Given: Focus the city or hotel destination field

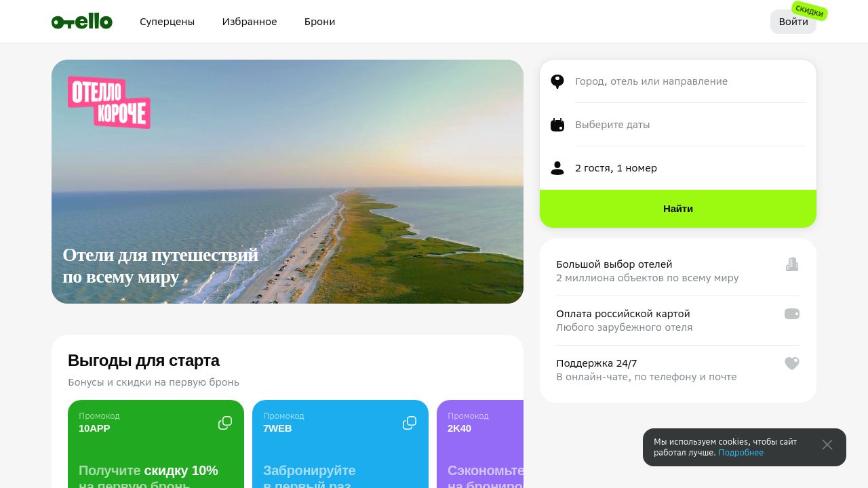Looking at the screenshot, I should pyautogui.click(x=678, y=81).
